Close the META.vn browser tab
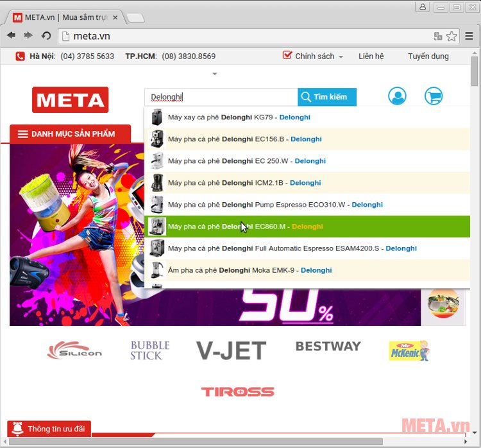 point(115,17)
